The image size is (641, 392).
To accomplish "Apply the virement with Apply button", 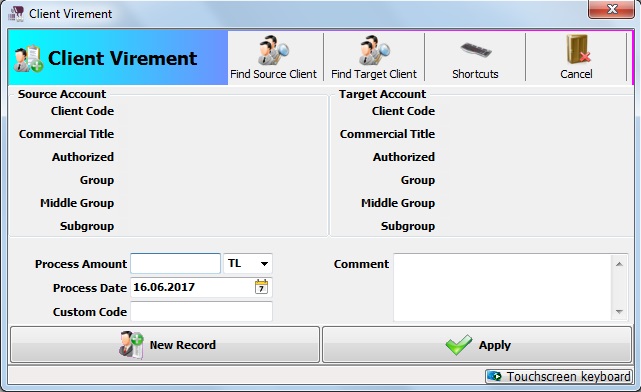I will 477,345.
